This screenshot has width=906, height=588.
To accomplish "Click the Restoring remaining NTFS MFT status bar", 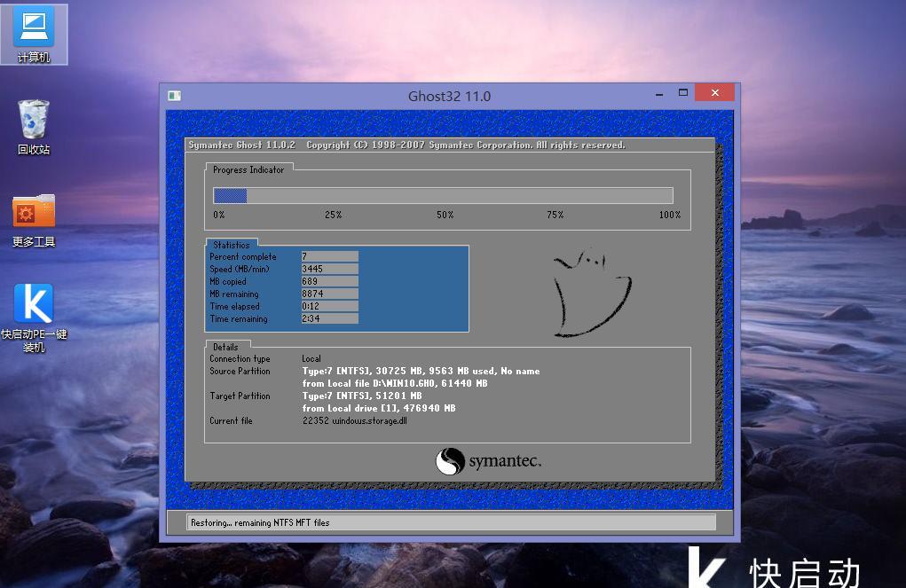I will 451,522.
